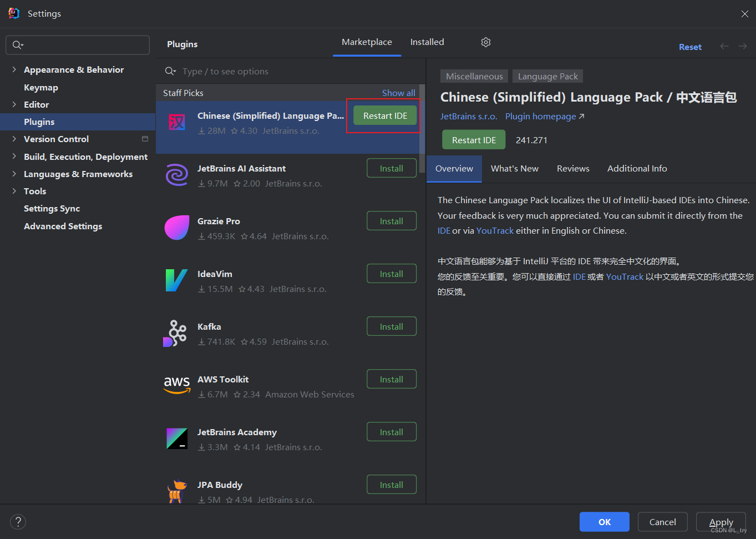Install the IdeaVim plugin

pyautogui.click(x=392, y=274)
